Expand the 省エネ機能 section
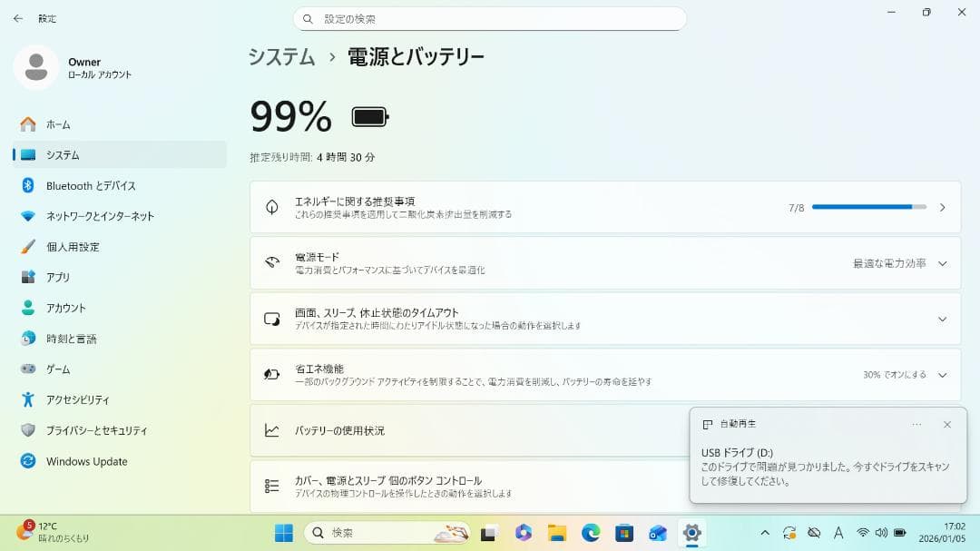 point(945,374)
